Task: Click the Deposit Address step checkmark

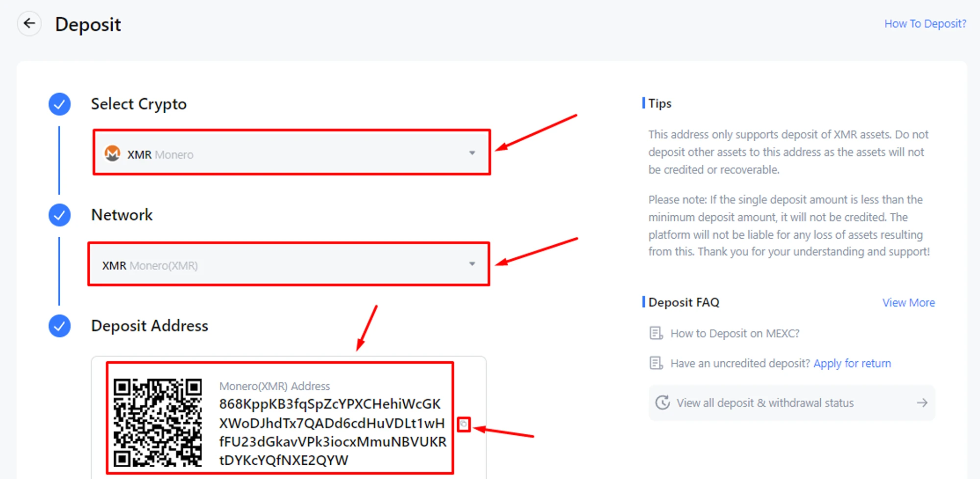Action: click(x=59, y=326)
